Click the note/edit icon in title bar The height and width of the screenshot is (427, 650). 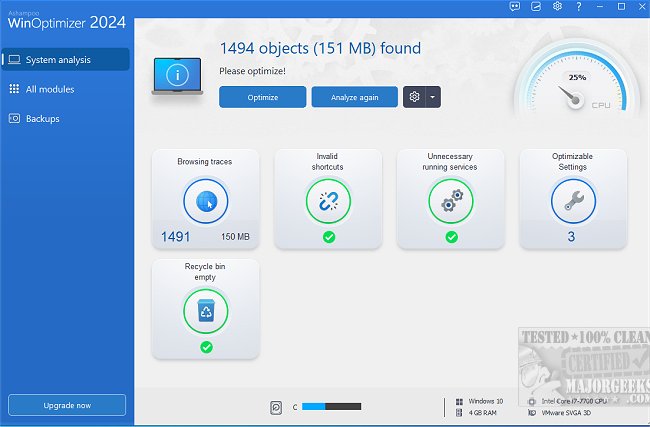point(536,7)
